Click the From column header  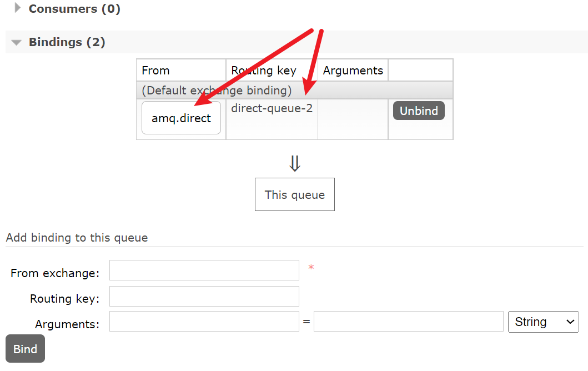coord(156,71)
